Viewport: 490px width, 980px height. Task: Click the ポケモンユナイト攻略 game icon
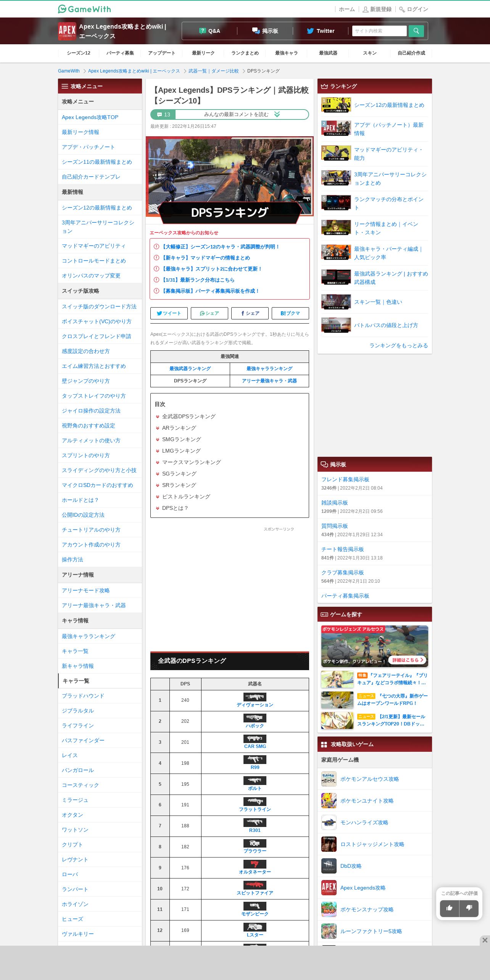pyautogui.click(x=329, y=801)
